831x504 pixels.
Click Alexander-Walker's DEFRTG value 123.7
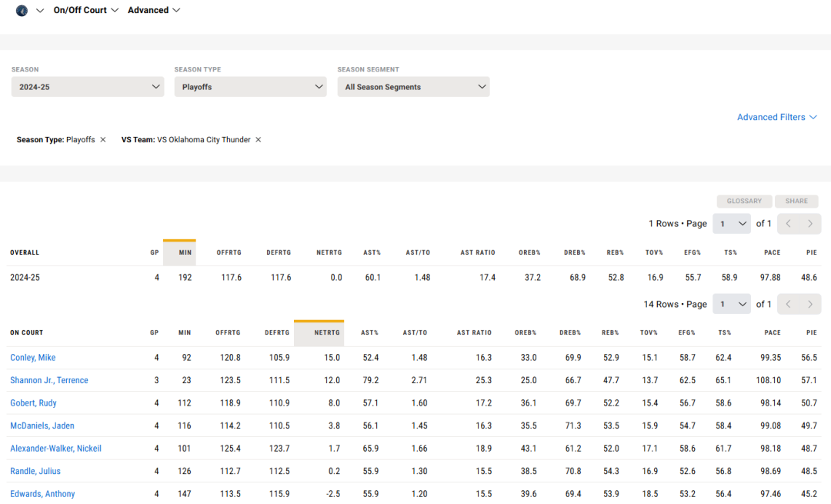[279, 449]
